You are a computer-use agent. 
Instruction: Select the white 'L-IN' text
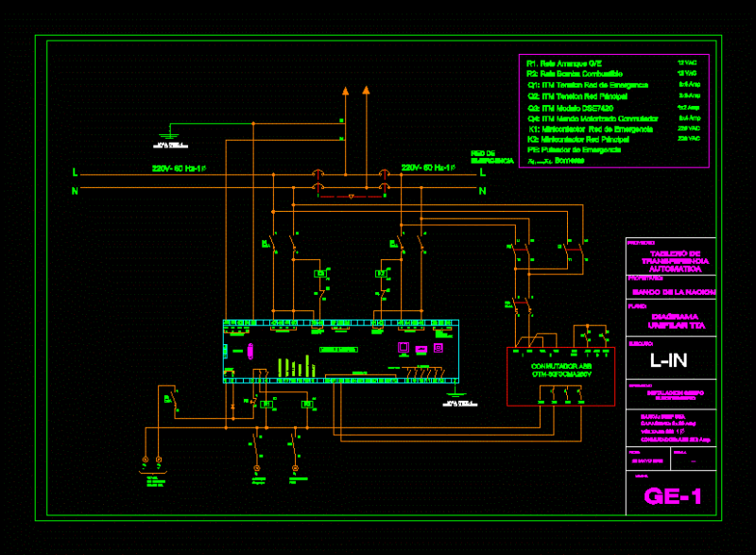[x=669, y=360]
